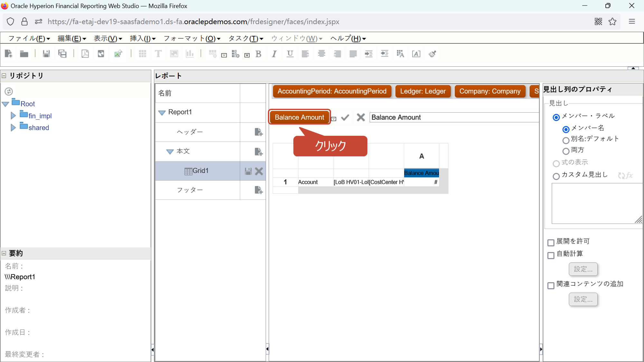644x362 pixels.
Task: Open dropdown arrow beside Balance Amount button
Action: 334,119
